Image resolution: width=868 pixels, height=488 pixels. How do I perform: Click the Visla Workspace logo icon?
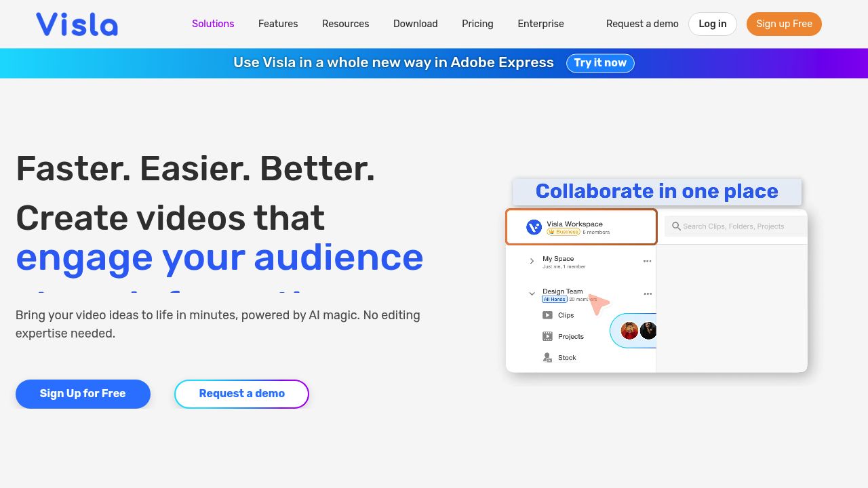pyautogui.click(x=534, y=227)
